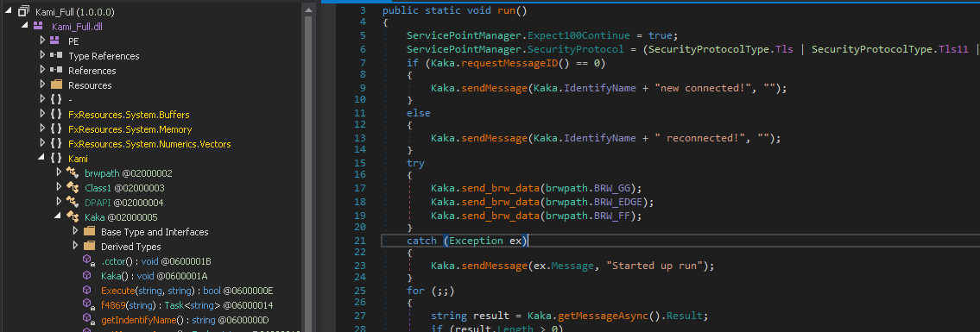Screen dimensions: 980x332
Task: Click the brwpath class icon
Action: (73, 172)
